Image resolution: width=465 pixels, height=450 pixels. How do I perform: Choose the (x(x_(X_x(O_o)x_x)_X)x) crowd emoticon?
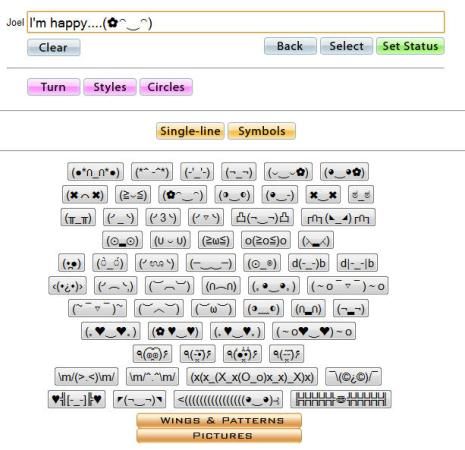tap(252, 377)
